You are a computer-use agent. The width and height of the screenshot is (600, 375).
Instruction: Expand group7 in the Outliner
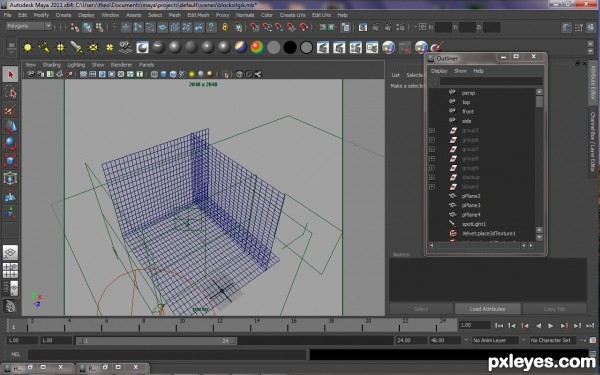click(432, 149)
